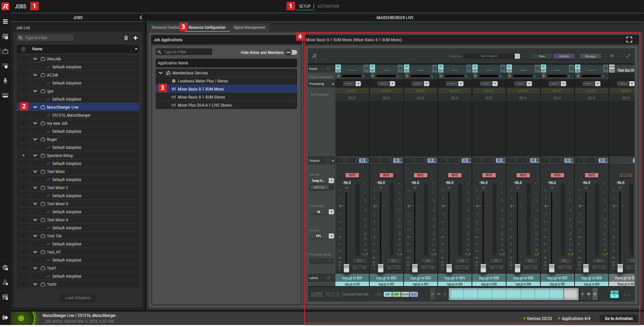644x327 pixels.
Task: Open the Start Snapshot dropdown
Action: pos(517,56)
